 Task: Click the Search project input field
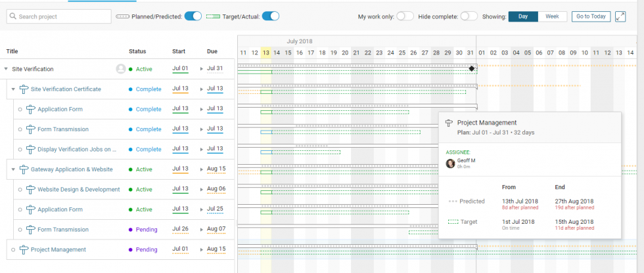[58, 16]
